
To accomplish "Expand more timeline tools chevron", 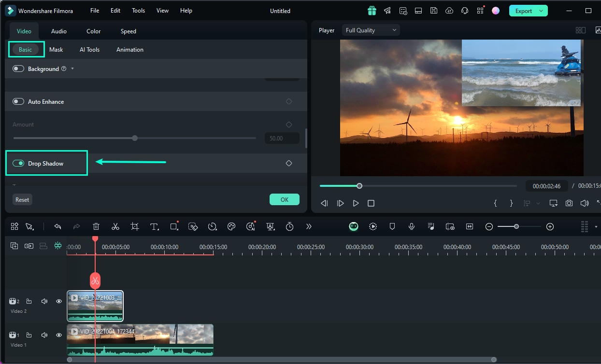I will (309, 226).
